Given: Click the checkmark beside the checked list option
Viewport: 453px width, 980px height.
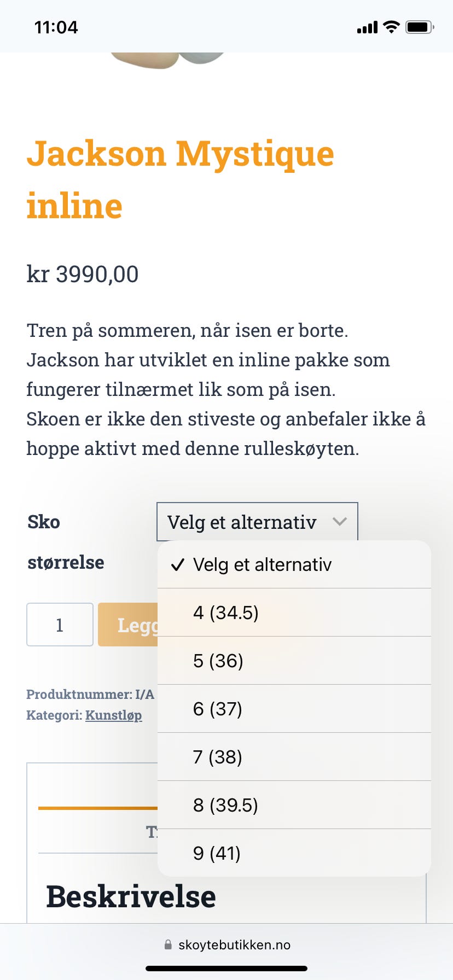Looking at the screenshot, I should point(177,565).
